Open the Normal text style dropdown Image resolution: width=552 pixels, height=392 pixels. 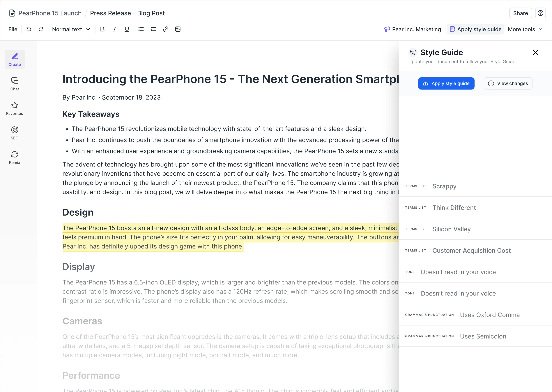click(x=71, y=29)
